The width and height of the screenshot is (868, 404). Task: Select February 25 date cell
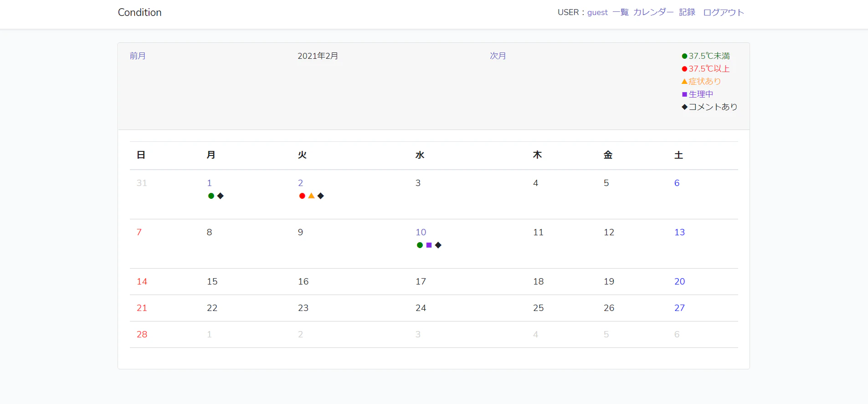(539, 308)
